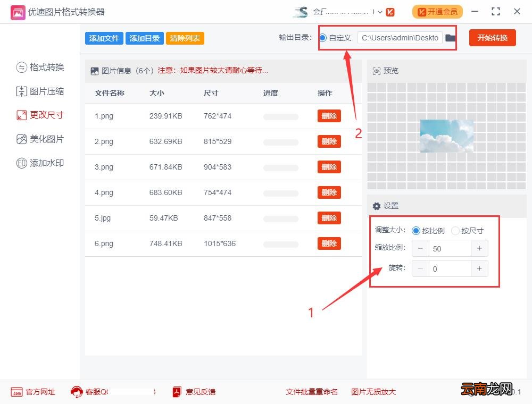Click progress bar of 1.png row
This screenshot has height=404, width=532.
point(280,117)
